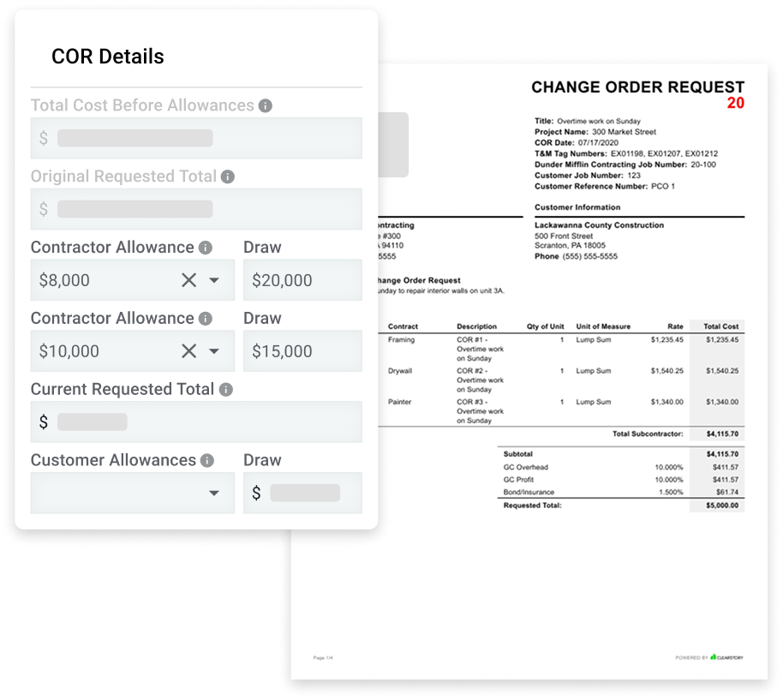Click the $20,000 Draw input field

(302, 280)
